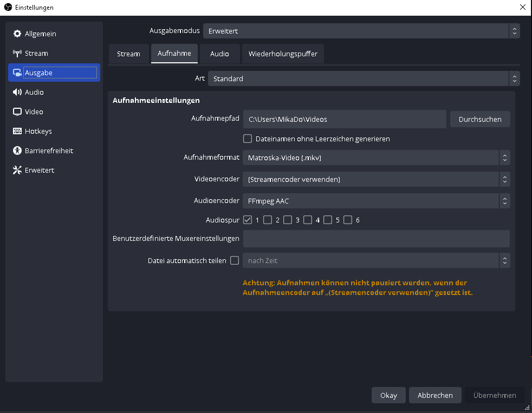
Task: Click the window resize grip corner
Action: point(527,408)
